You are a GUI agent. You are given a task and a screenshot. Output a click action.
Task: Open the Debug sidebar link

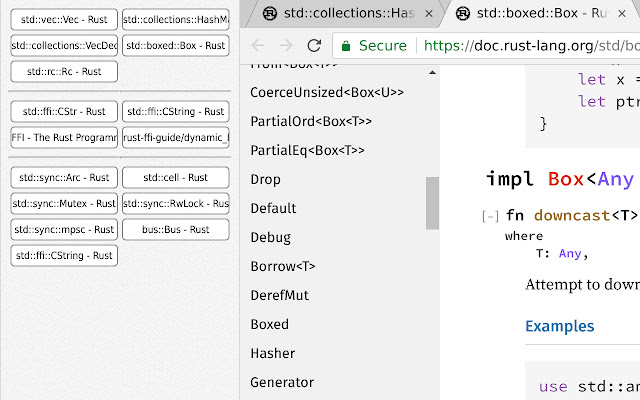pyautogui.click(x=271, y=237)
